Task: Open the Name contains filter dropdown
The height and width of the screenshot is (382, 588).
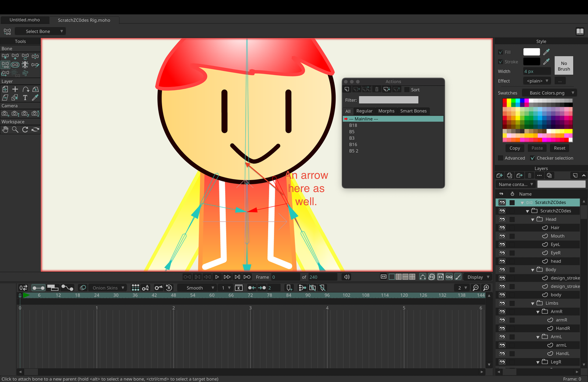Action: [515, 184]
